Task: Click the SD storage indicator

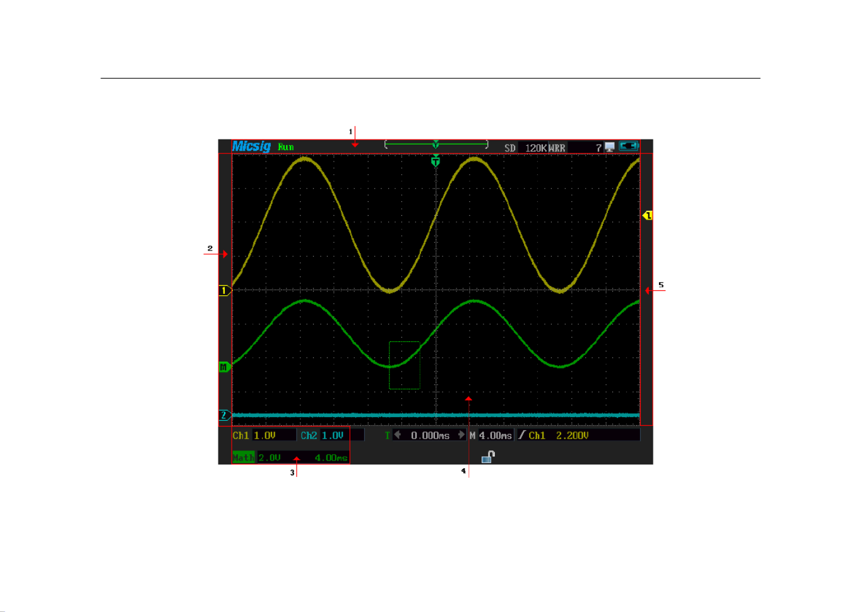Action: tap(510, 148)
